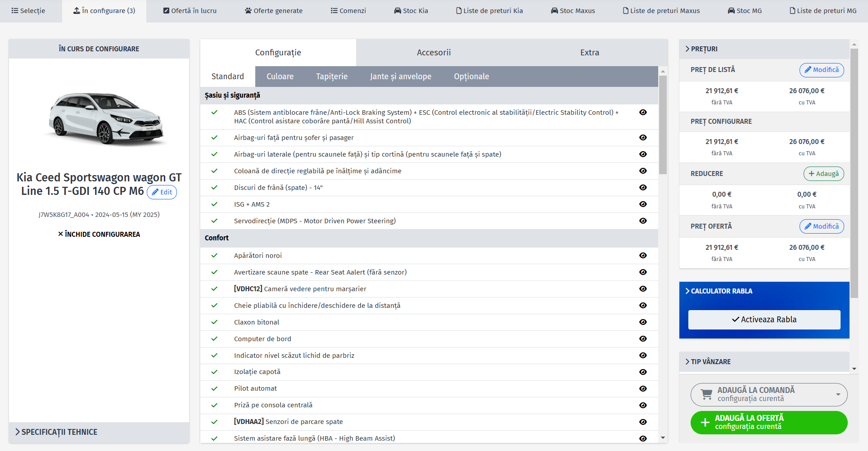Open Liste de preturi Kia tab

[489, 11]
